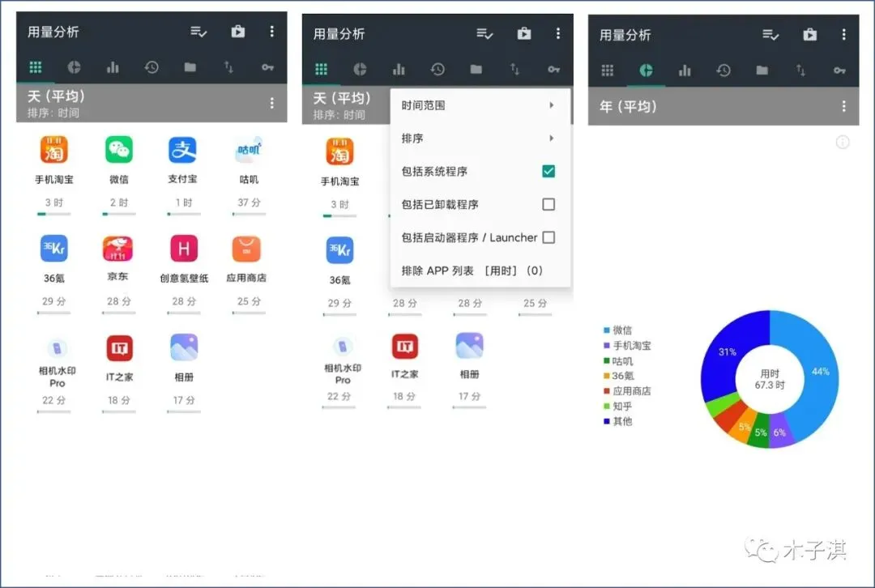
Task: Click the store bag icon in left screen header
Action: 238,32
